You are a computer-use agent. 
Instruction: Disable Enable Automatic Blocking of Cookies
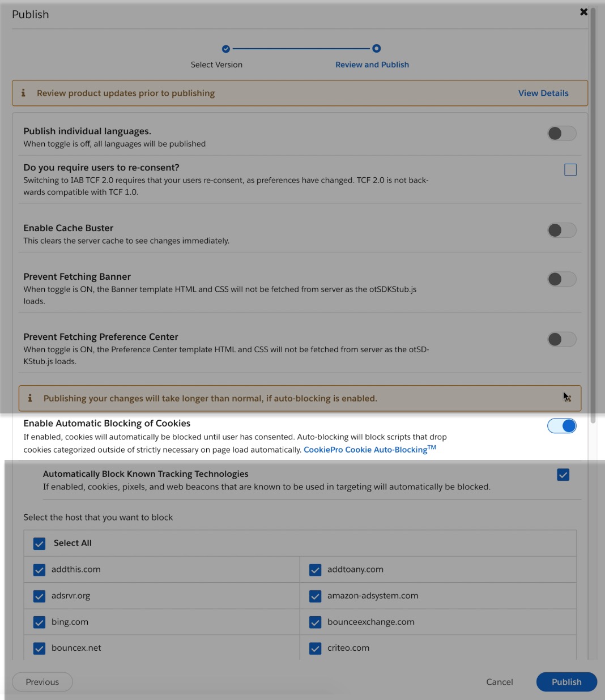(x=561, y=425)
